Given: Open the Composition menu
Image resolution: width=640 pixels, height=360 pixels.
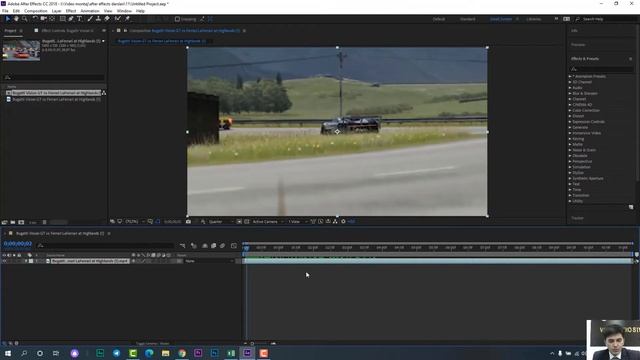Looking at the screenshot, I should pos(36,11).
